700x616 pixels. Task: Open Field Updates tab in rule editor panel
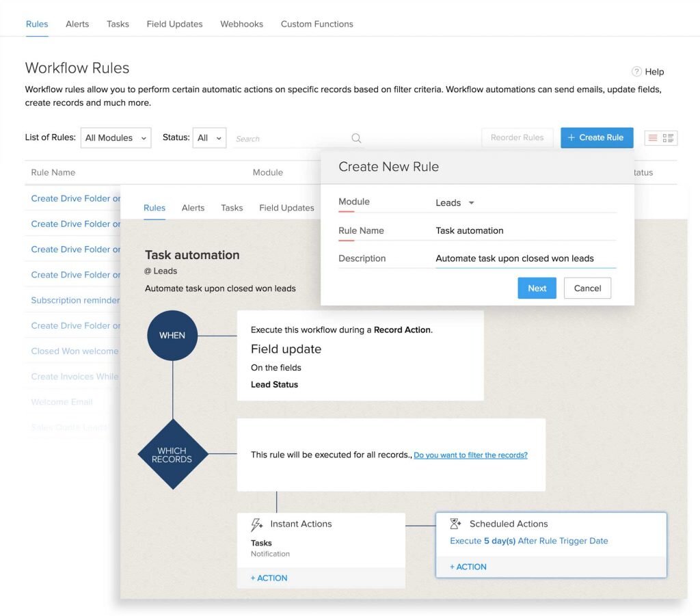(x=286, y=208)
